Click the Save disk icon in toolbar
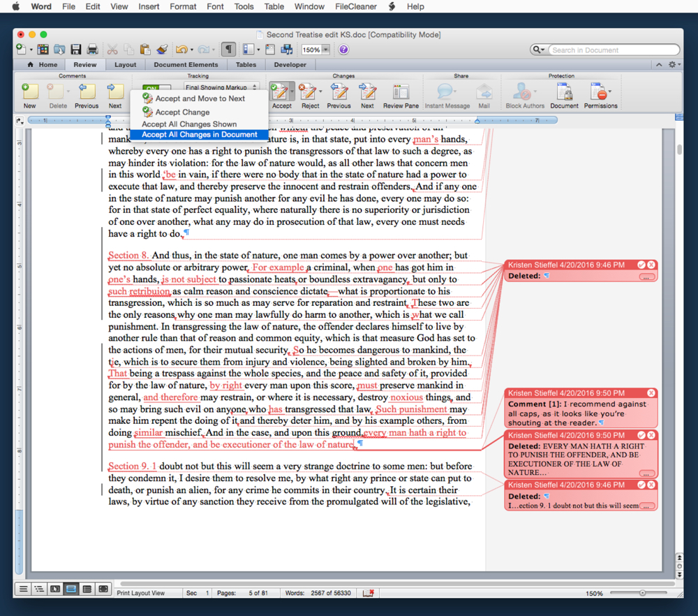 click(75, 50)
